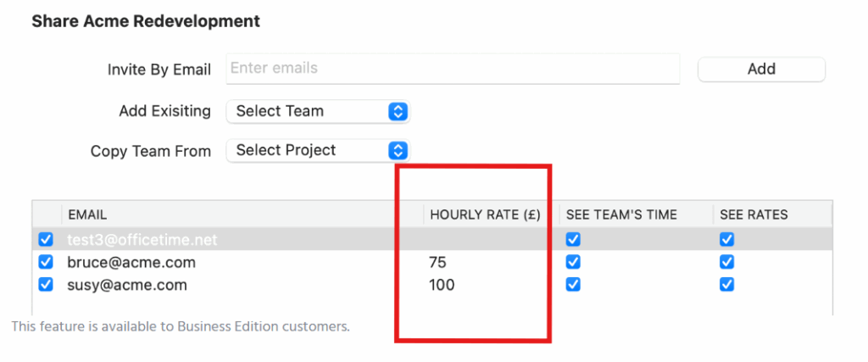Click the Add button
Image resolution: width=868 pixels, height=362 pixels.
click(761, 70)
